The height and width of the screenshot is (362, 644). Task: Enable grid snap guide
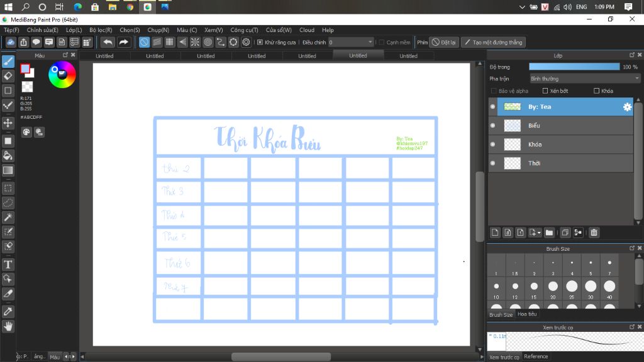[x=169, y=42]
